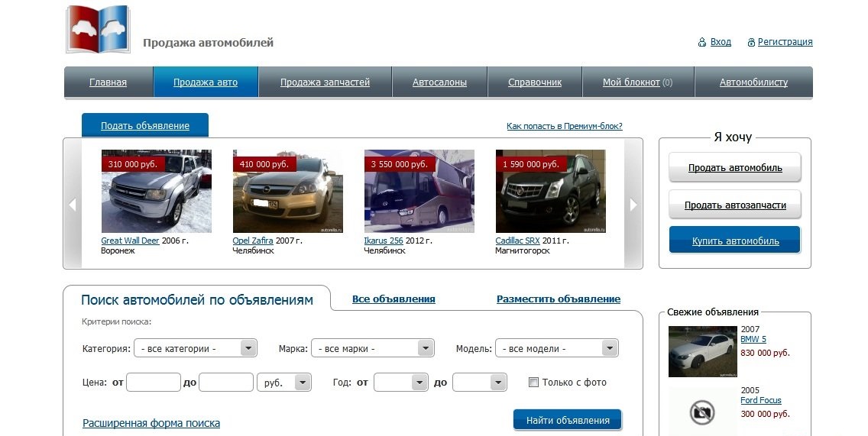Open the Справочник menu item
Screen dimensions: 868x436
click(x=535, y=82)
